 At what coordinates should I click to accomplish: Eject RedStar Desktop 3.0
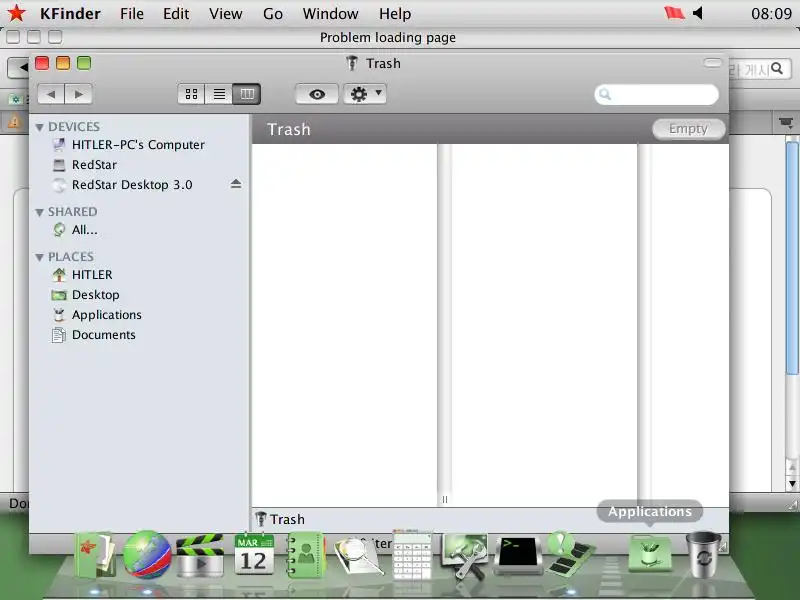pos(236,184)
